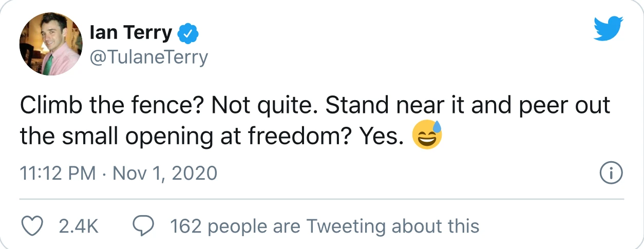Click the 2.4K likes count
This screenshot has height=249, width=644.
(x=79, y=226)
